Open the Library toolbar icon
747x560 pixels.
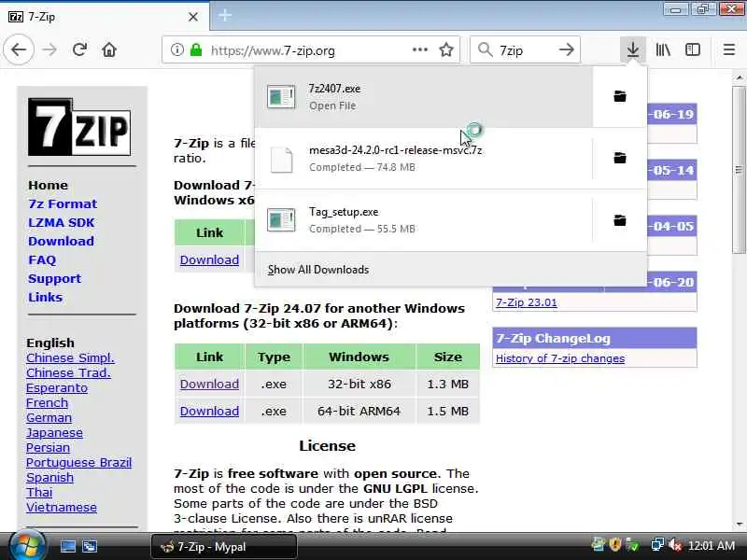pos(663,49)
